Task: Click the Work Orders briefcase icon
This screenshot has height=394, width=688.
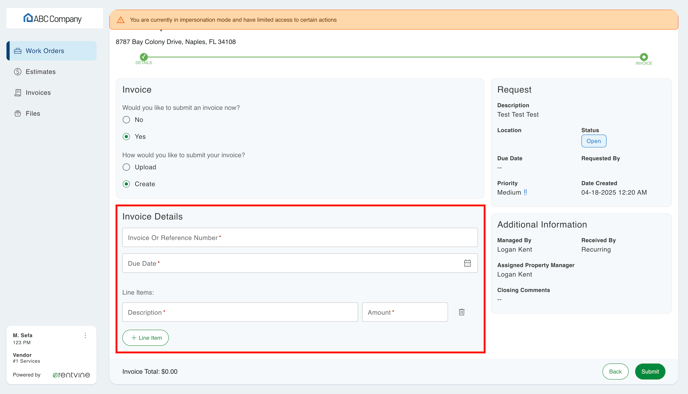Action: pyautogui.click(x=18, y=51)
